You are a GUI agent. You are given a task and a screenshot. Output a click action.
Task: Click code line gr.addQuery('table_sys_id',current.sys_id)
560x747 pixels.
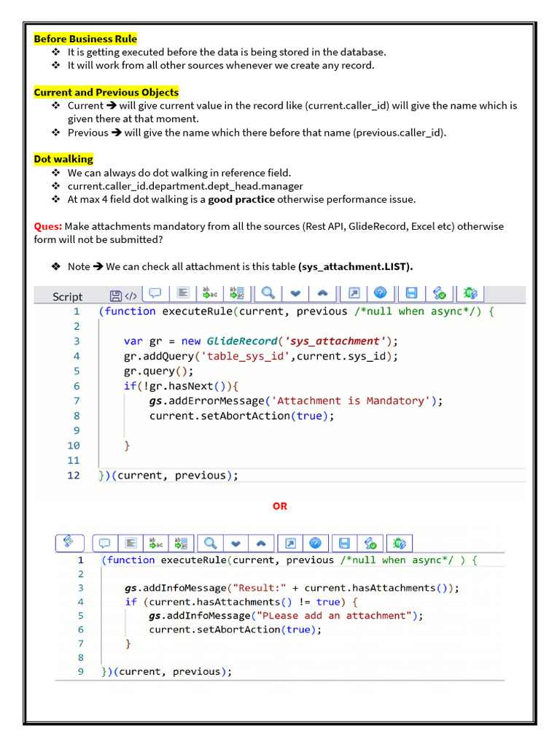click(x=261, y=356)
